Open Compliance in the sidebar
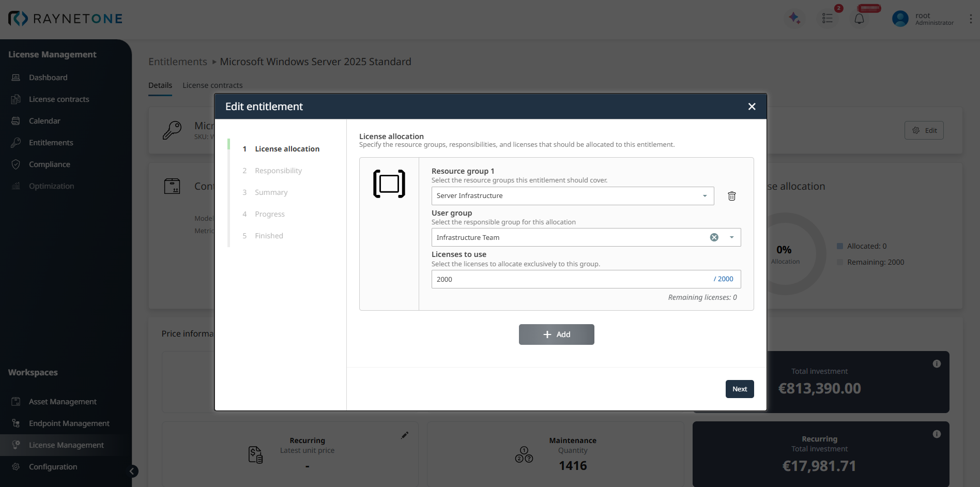 (50, 164)
